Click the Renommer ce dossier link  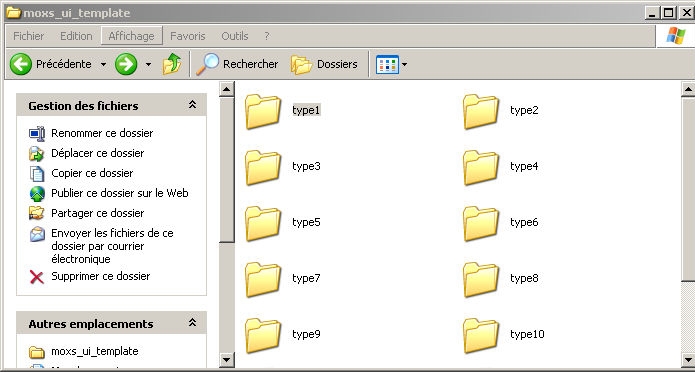102,133
